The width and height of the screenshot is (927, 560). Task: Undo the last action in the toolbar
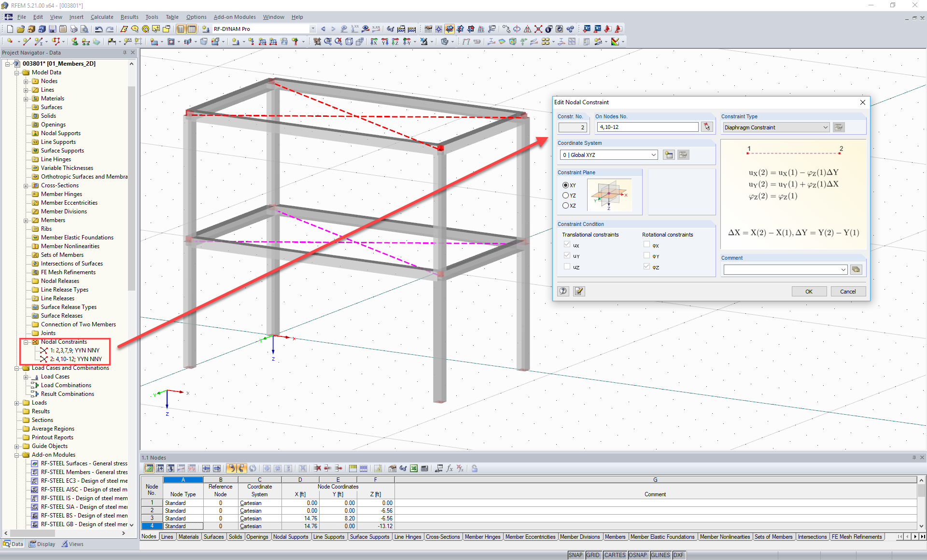[x=99, y=29]
